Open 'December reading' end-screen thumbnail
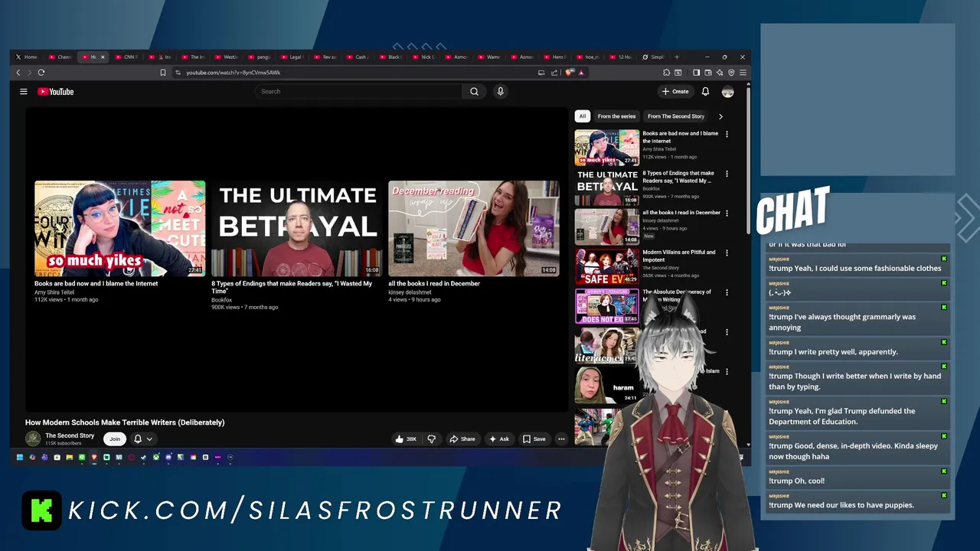 click(473, 228)
